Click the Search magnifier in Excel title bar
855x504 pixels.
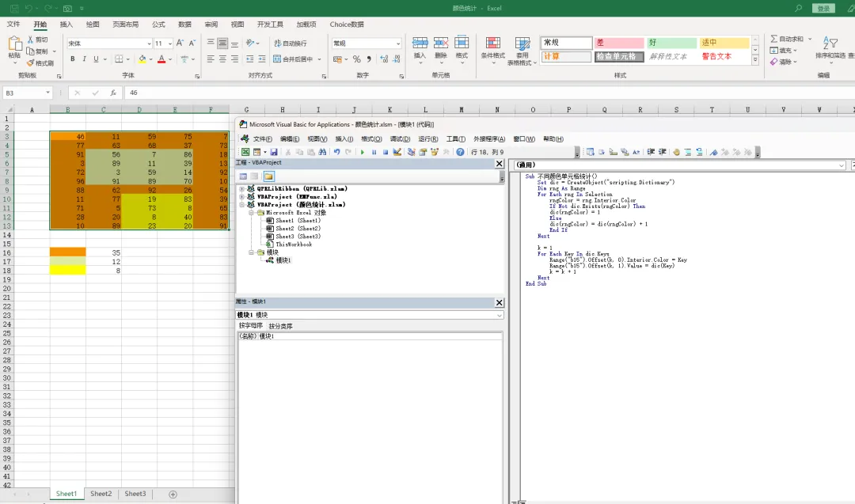[798, 8]
